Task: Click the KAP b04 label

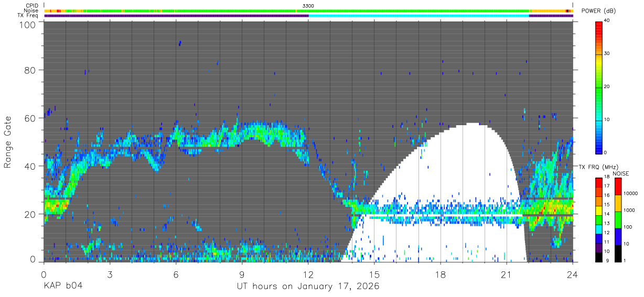Action: [62, 287]
